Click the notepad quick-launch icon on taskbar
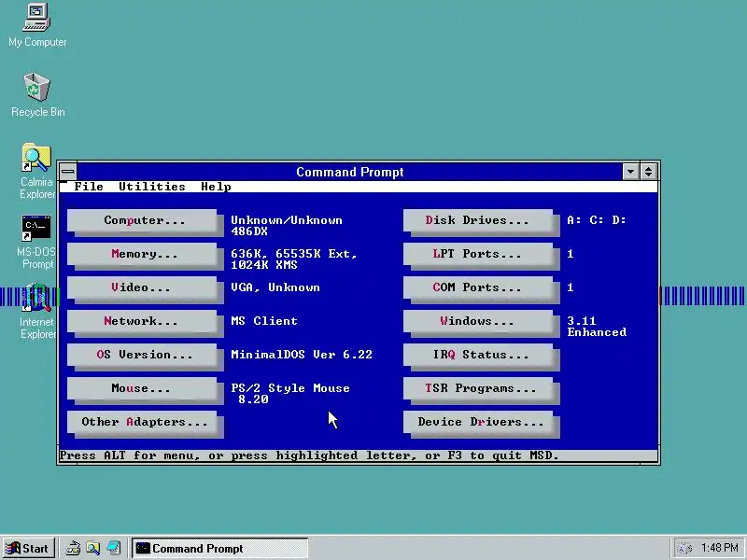 click(x=114, y=549)
